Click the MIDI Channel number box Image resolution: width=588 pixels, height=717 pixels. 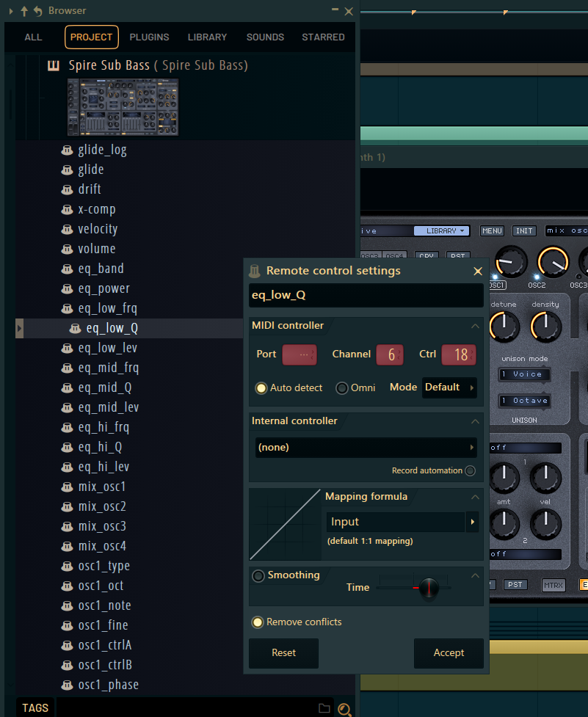390,355
